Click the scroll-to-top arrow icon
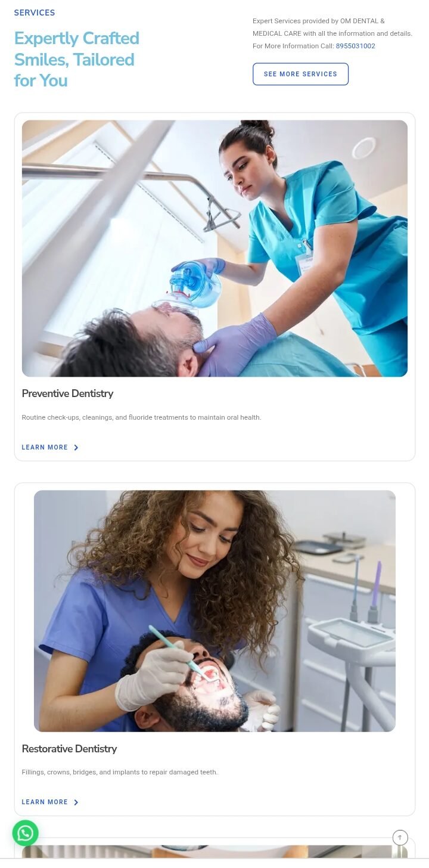Image resolution: width=429 pixels, height=868 pixels. [400, 838]
